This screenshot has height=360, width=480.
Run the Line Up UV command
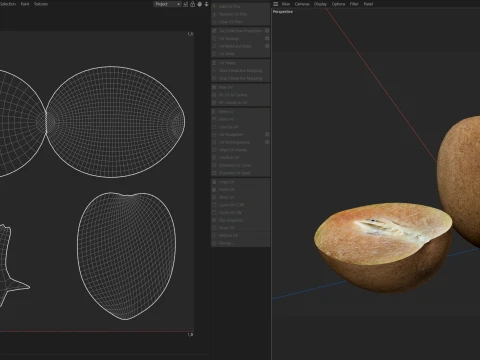(240, 127)
